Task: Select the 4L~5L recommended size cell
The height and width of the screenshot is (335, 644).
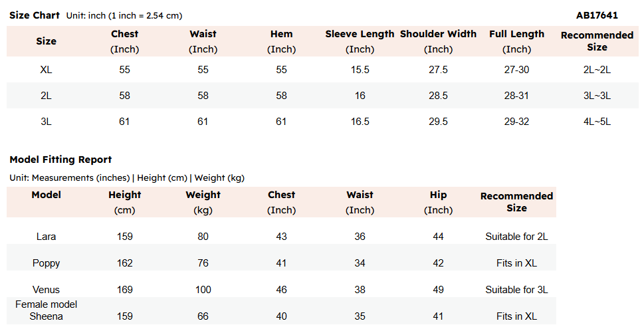Action: pos(597,122)
